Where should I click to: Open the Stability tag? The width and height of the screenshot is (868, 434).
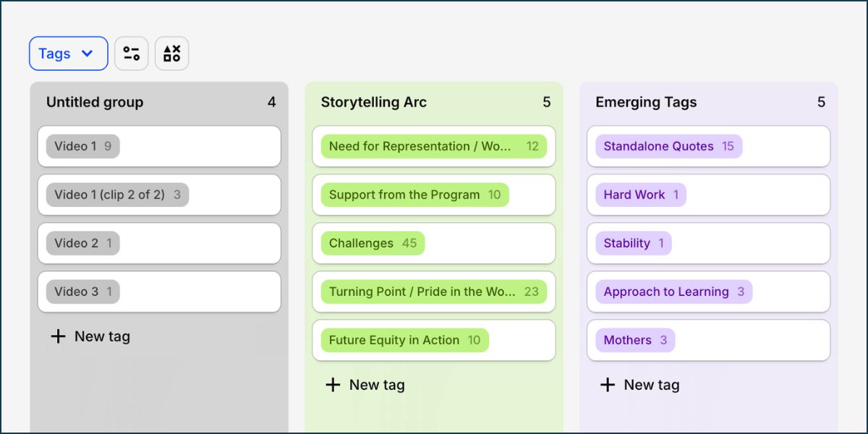pyautogui.click(x=634, y=243)
